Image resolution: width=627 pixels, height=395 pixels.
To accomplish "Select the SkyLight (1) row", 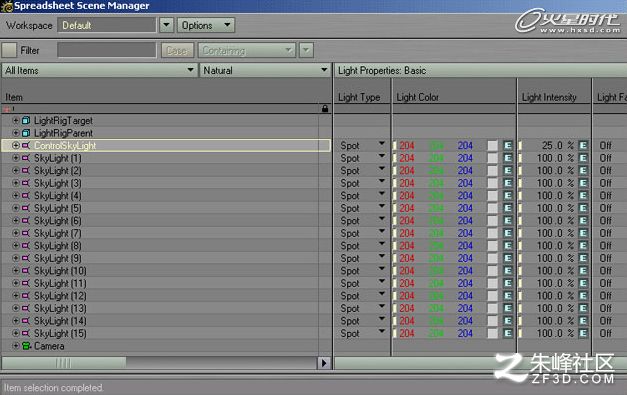I will pos(166,158).
